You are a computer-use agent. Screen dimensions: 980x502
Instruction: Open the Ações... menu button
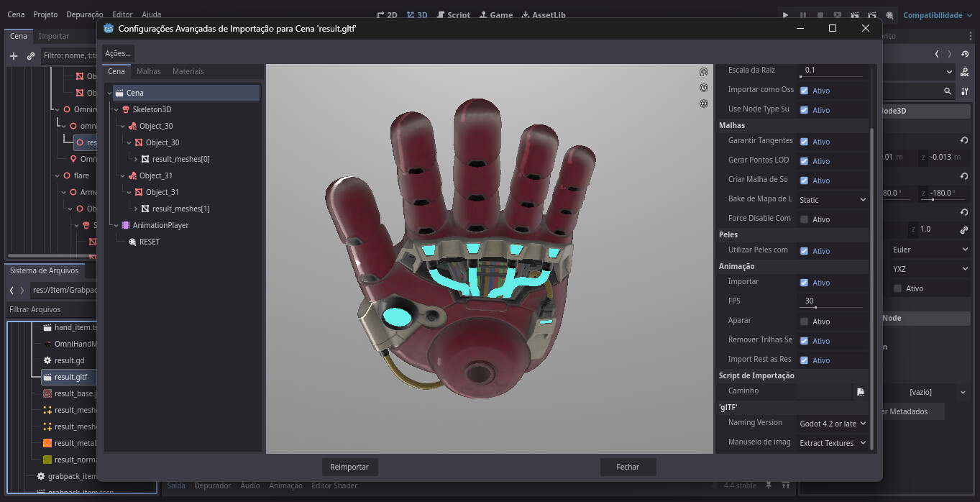click(118, 53)
